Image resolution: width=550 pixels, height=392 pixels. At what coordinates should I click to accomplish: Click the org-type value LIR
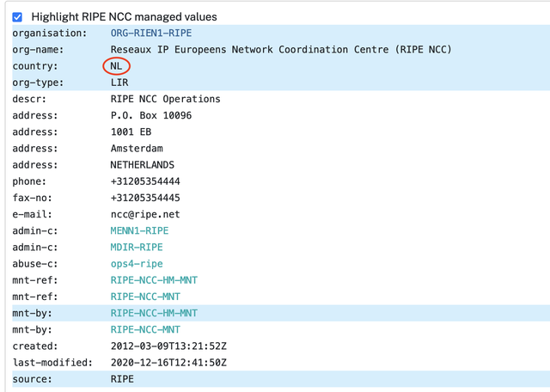tap(119, 83)
